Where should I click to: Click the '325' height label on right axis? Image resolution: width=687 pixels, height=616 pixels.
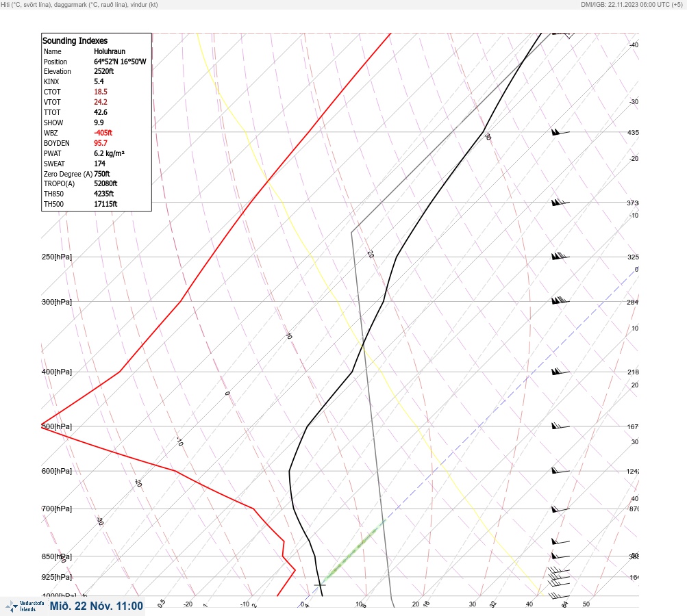[633, 257]
